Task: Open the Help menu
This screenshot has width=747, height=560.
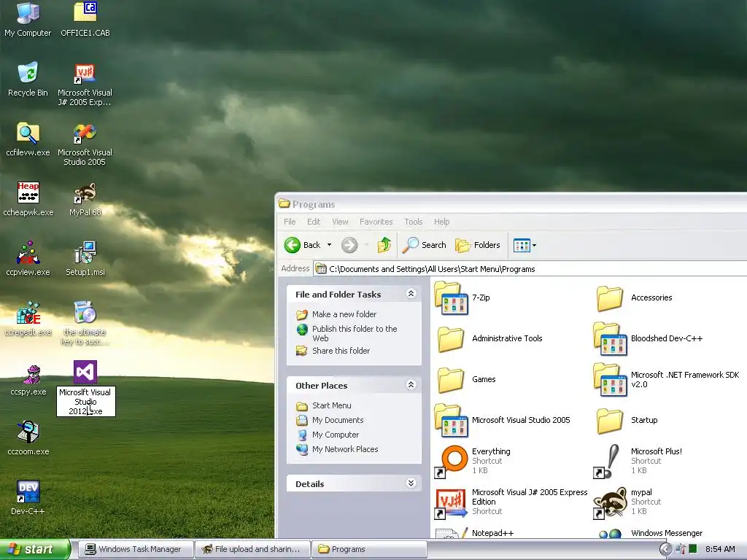Action: (441, 222)
